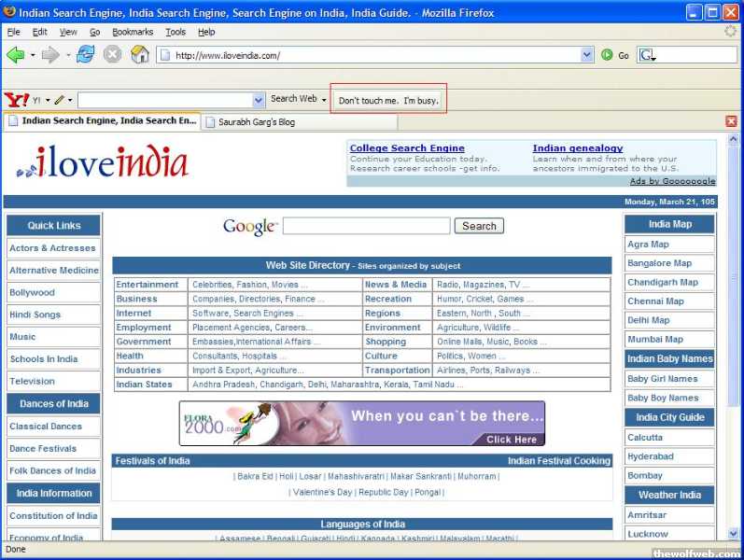Open the Back button history dropdown

click(x=33, y=55)
